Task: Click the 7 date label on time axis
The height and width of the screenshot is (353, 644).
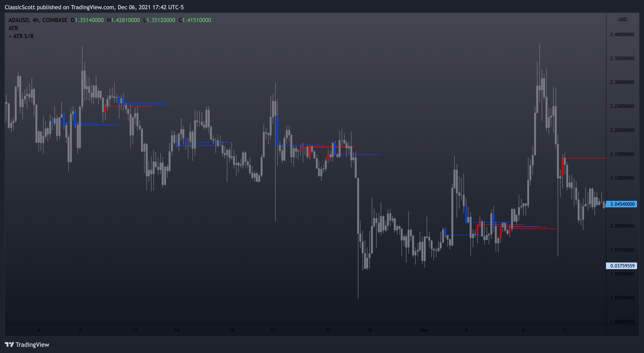Action: click(x=80, y=330)
